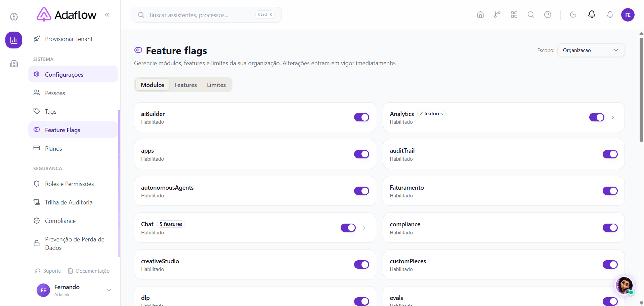Click the people icon beside Pessoas

pos(37,92)
